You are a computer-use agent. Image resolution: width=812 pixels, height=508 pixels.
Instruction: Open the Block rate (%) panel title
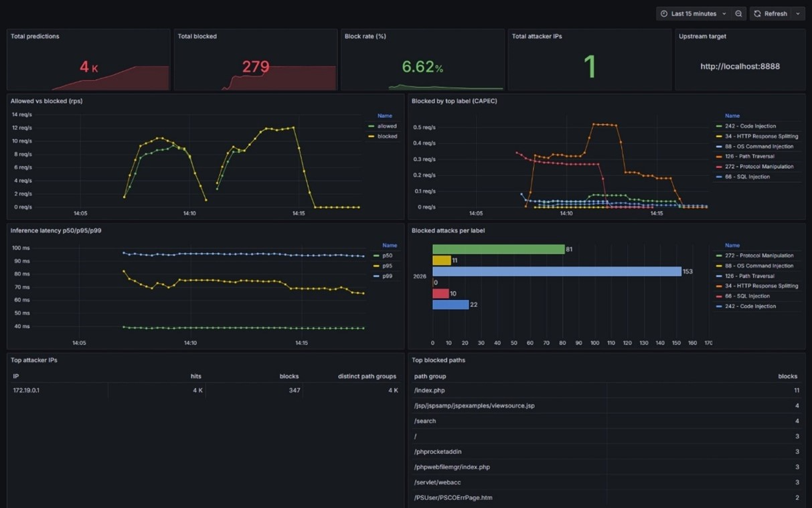[365, 36]
